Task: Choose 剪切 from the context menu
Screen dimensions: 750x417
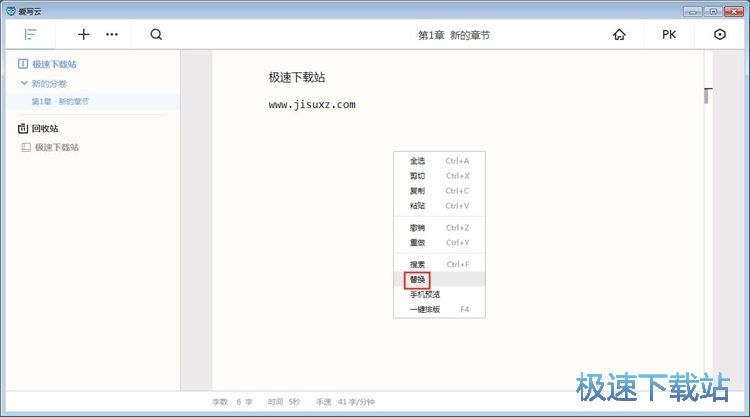Action: (439, 176)
